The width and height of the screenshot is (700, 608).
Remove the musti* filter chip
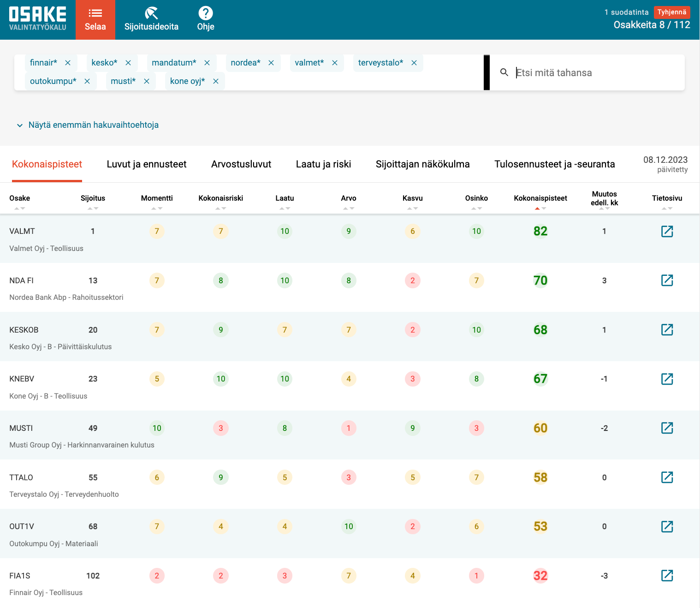[147, 81]
